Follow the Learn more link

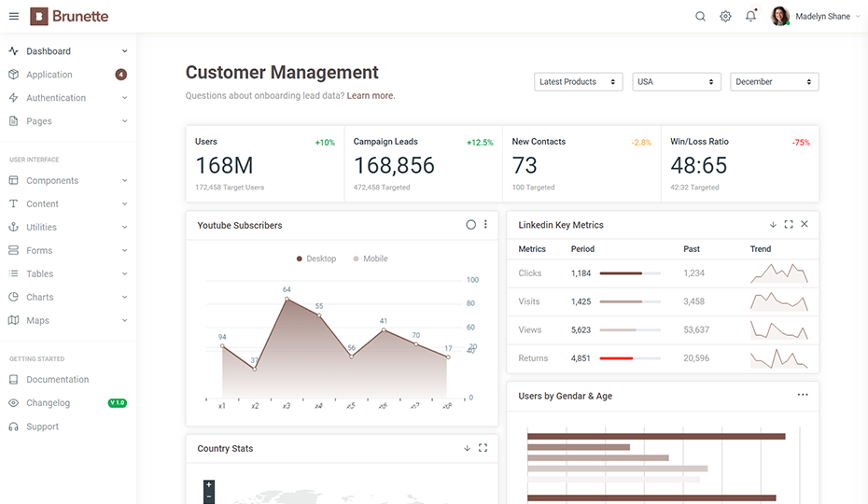click(371, 95)
